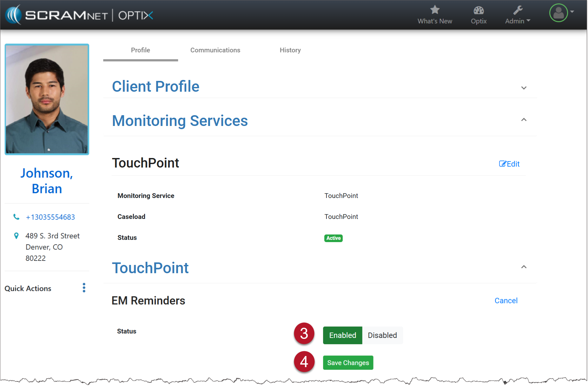The width and height of the screenshot is (588, 389).
Task: Click the phone icon beside the number
Action: tap(16, 217)
